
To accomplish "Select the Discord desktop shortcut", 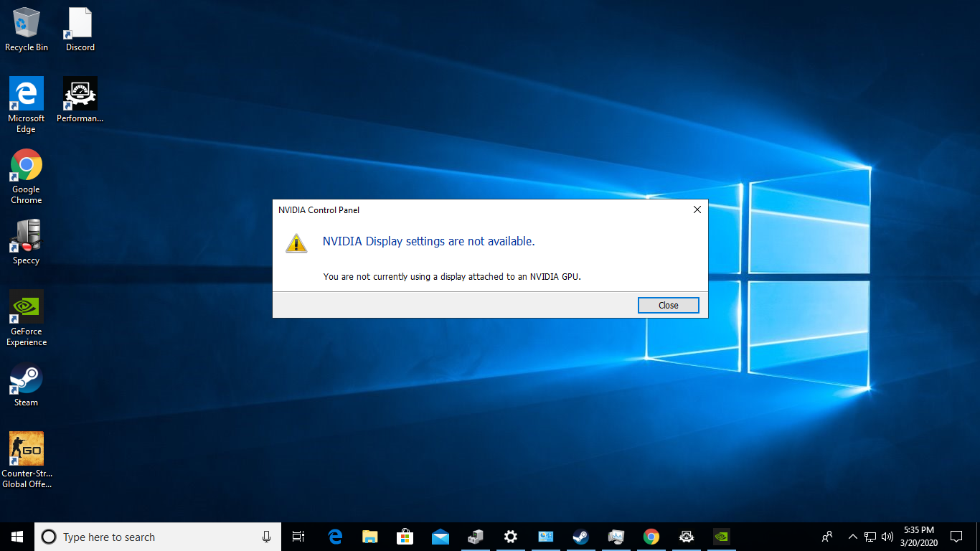I will tap(80, 29).
